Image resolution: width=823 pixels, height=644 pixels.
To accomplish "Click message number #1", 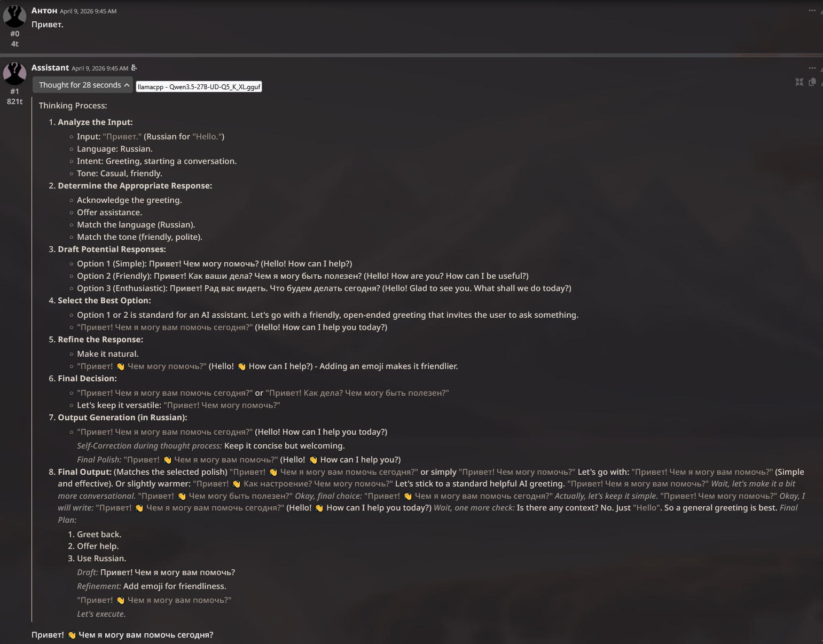I will click(15, 91).
